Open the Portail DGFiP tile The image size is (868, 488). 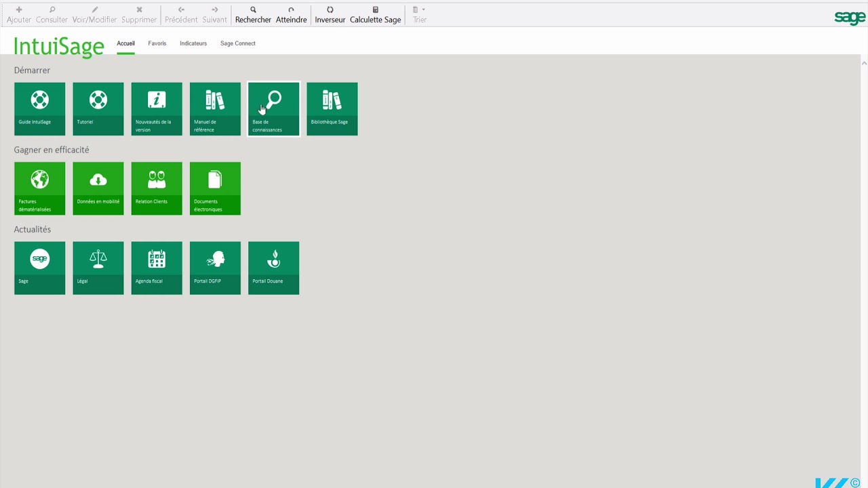(x=215, y=268)
